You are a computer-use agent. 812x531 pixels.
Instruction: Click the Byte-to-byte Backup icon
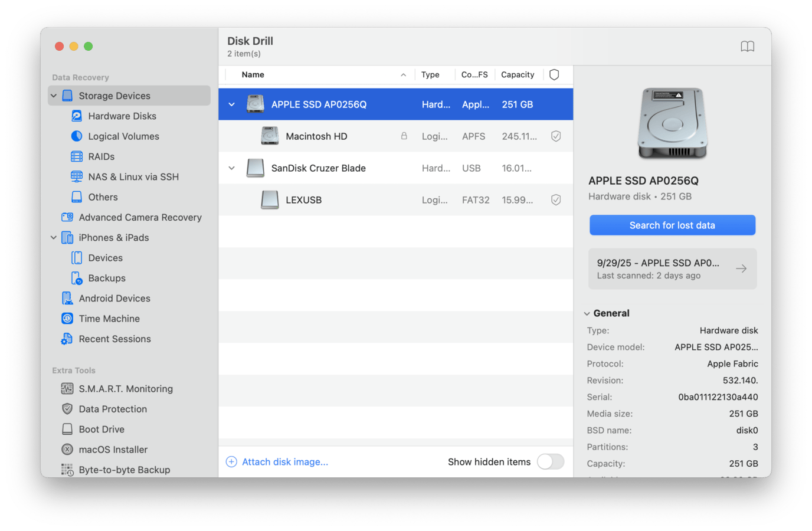pos(67,470)
